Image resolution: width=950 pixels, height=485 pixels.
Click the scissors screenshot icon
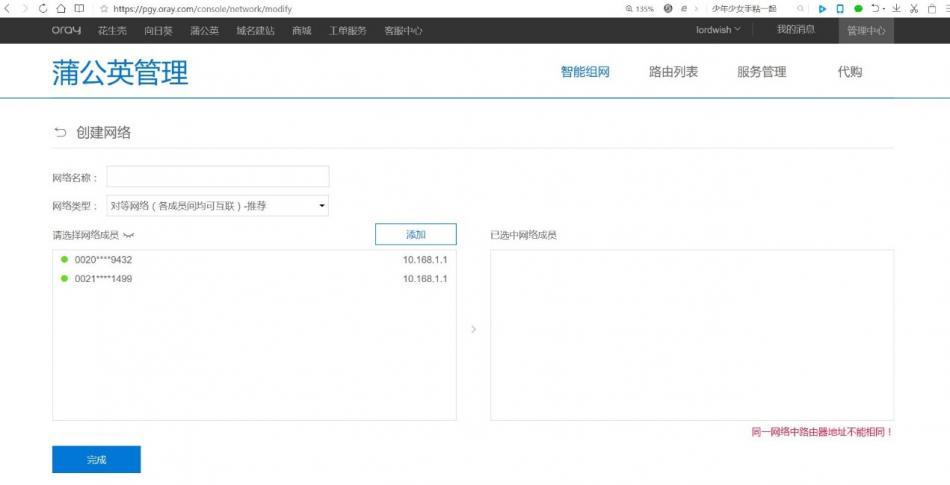coord(914,8)
